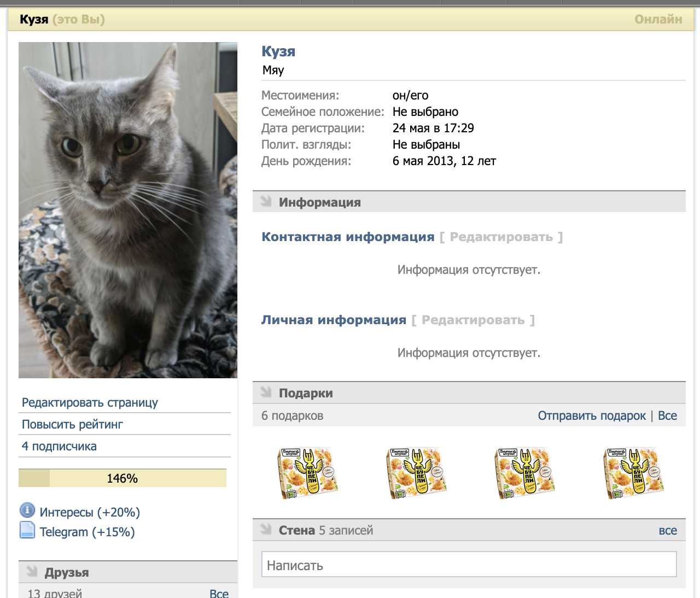Open the fourth gift thumbnail
The image size is (700, 598).
point(633,473)
